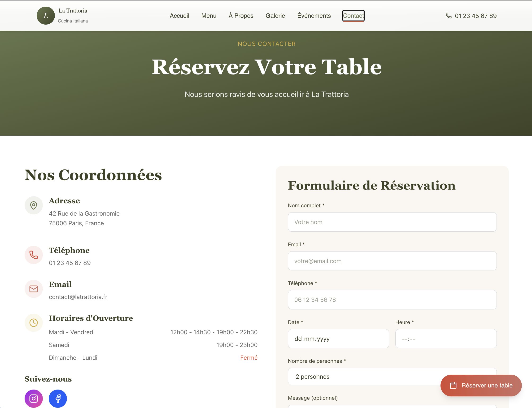Open the Galerie nav item

(275, 16)
